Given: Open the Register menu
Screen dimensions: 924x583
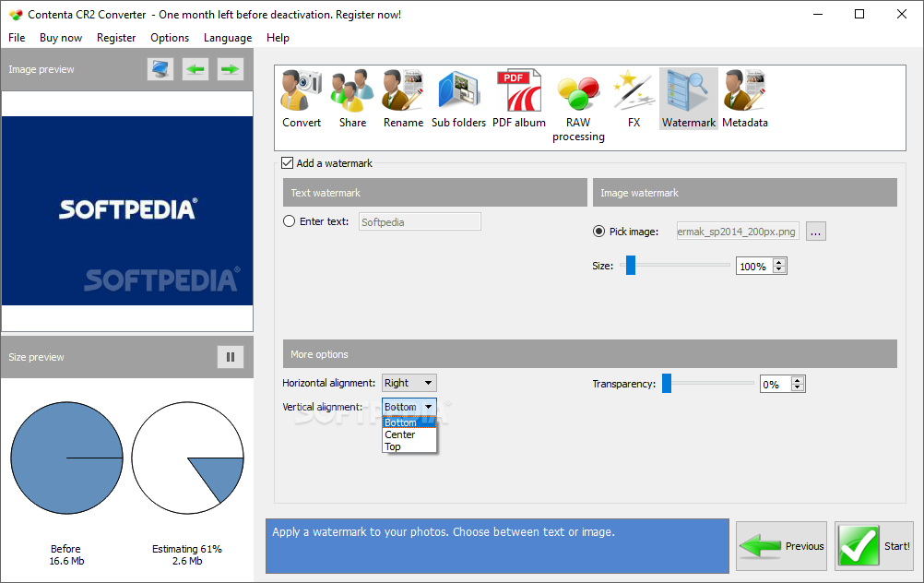Looking at the screenshot, I should (116, 38).
